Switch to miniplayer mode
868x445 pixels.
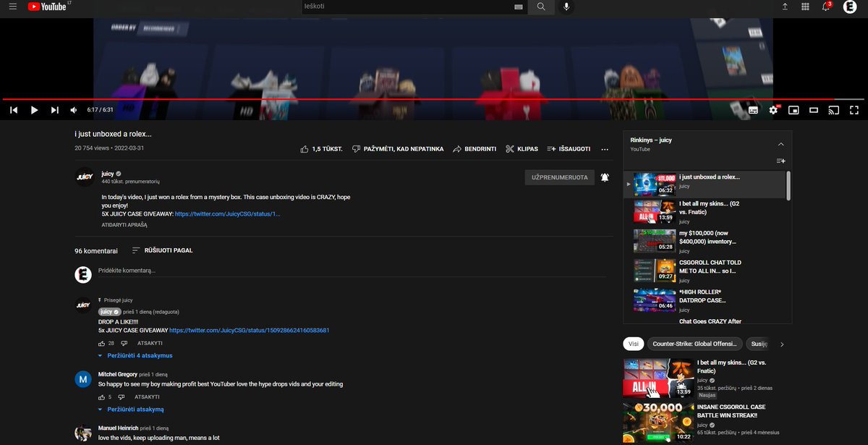(793, 110)
